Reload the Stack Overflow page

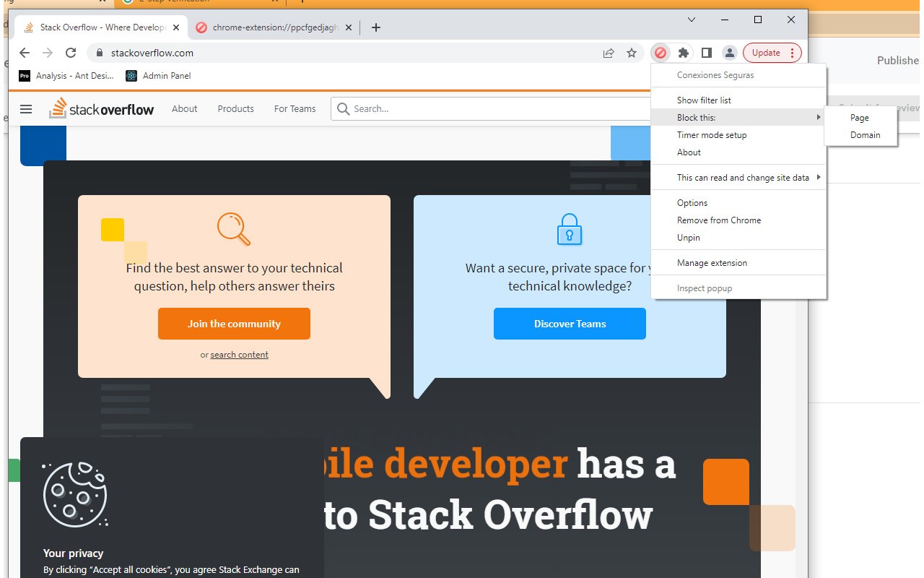[x=71, y=53]
